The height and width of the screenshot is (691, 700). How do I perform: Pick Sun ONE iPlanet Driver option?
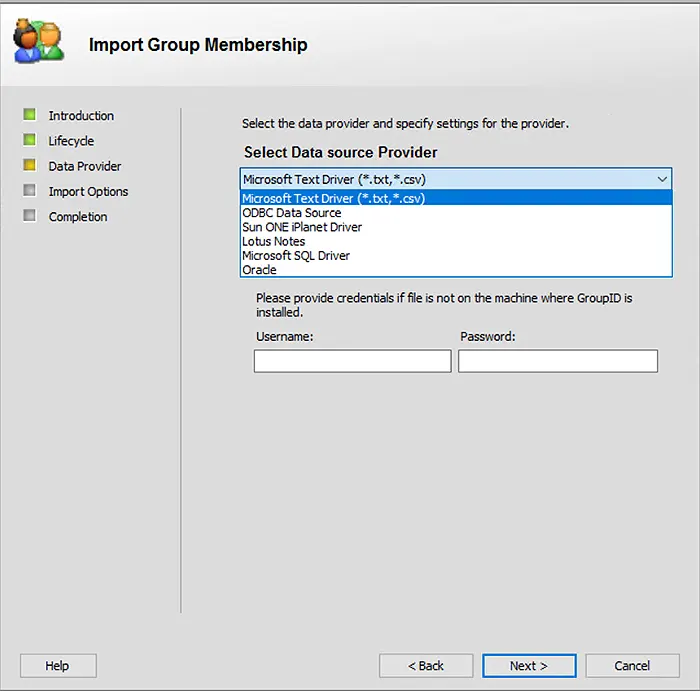(x=456, y=227)
